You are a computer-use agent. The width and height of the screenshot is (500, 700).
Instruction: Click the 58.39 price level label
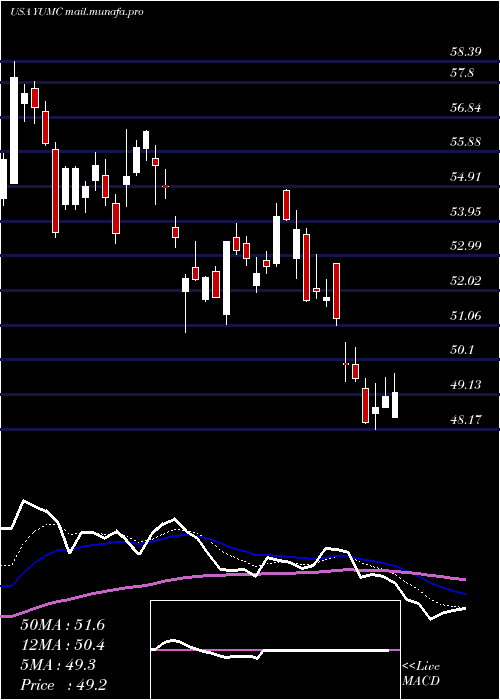click(466, 52)
